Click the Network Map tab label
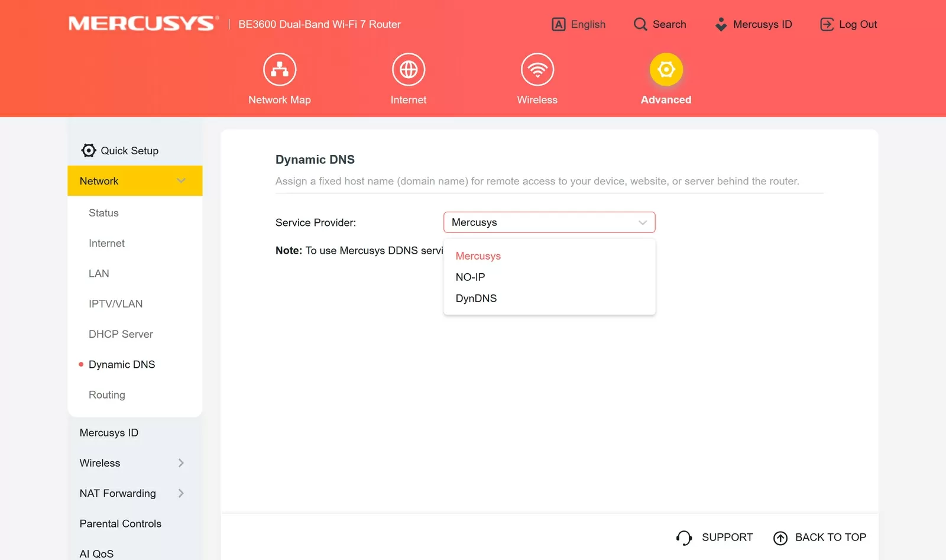Image resolution: width=946 pixels, height=560 pixels. (280, 100)
